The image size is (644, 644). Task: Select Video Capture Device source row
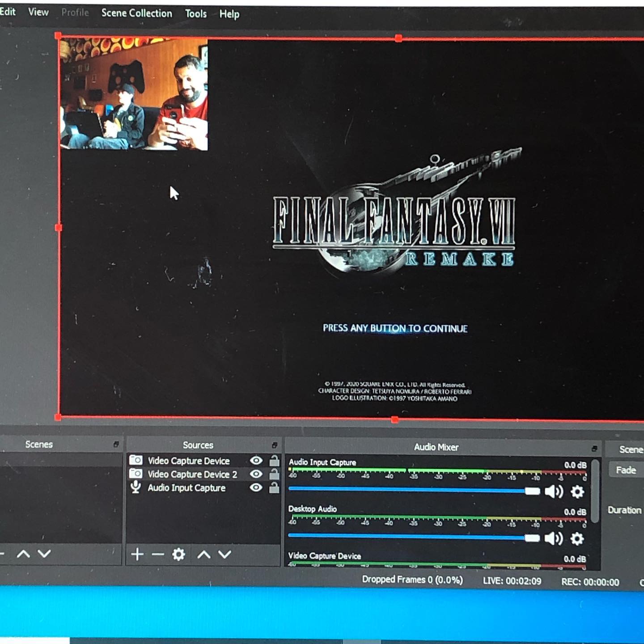tap(204, 461)
